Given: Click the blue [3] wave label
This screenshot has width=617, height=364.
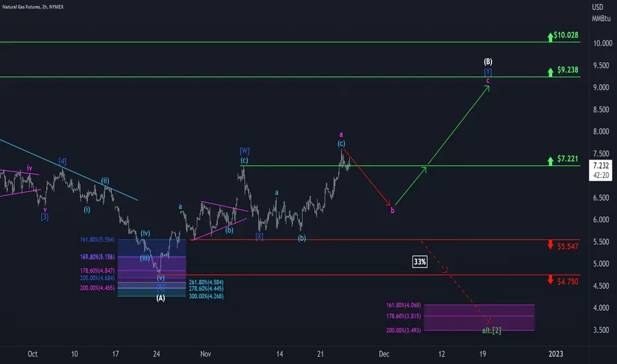Looking at the screenshot, I should (44, 217).
